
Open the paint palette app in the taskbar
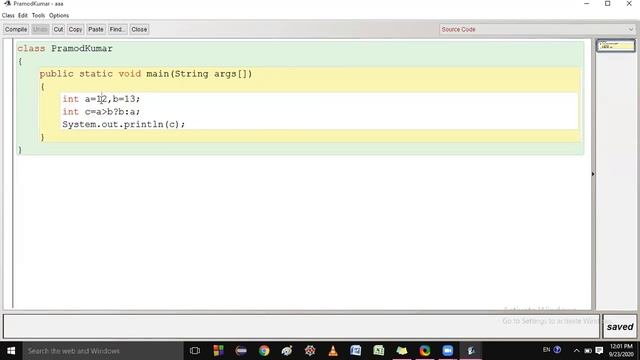point(287,351)
